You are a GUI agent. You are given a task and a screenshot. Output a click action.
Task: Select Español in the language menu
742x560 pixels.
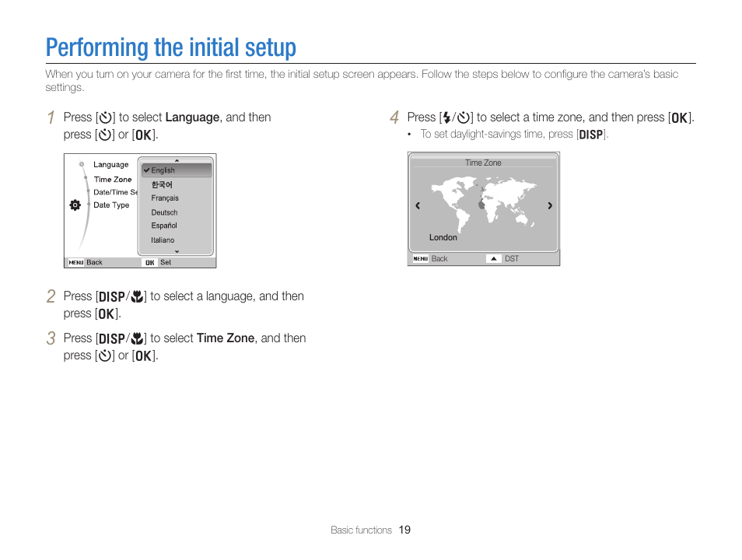(164, 226)
